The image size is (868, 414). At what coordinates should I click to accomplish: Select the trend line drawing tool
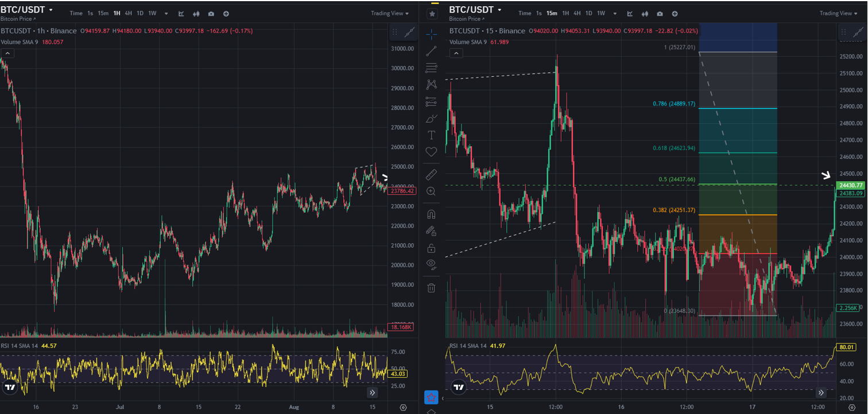431,51
